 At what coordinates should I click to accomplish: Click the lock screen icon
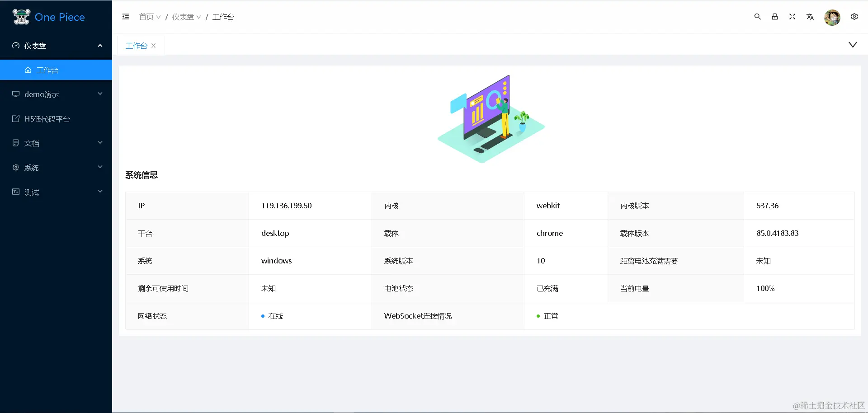point(775,17)
